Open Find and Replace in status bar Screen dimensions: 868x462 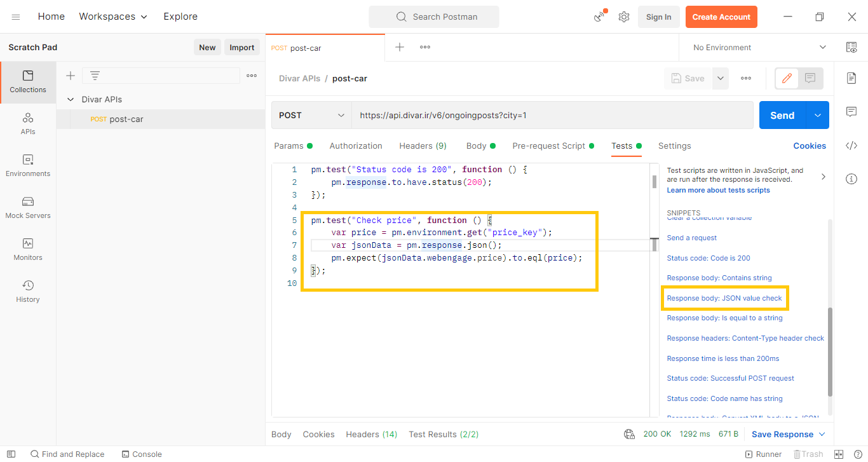[67, 454]
